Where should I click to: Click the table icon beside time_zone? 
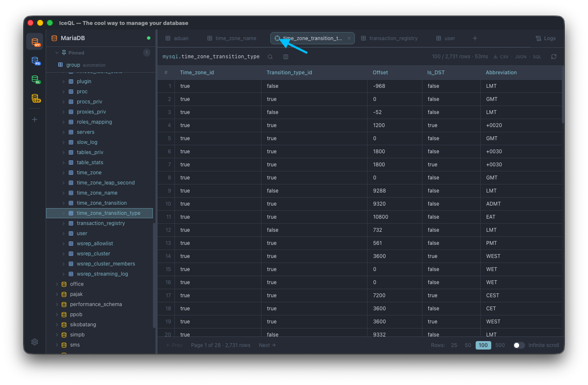coord(71,173)
